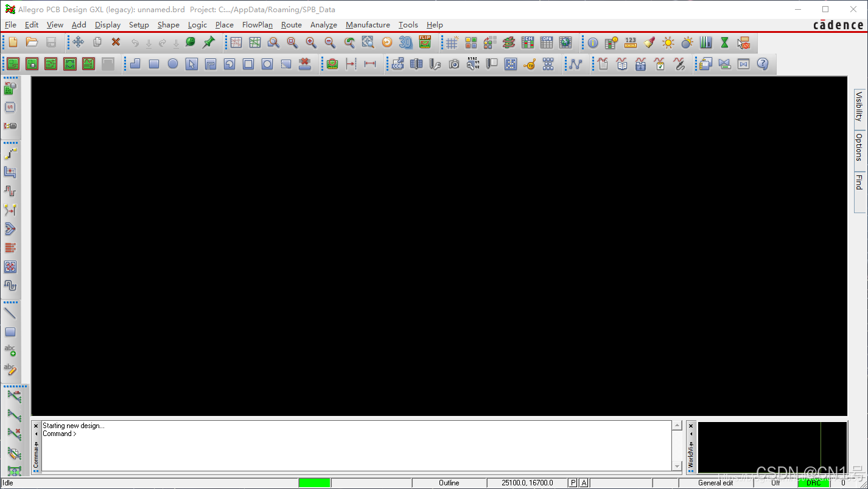Open the DFA spreadsheet icon
This screenshot has height=489, width=868.
pos(547,42)
